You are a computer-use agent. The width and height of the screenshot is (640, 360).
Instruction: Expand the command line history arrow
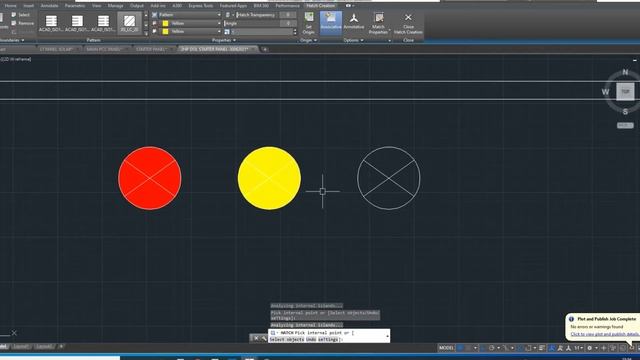387,336
